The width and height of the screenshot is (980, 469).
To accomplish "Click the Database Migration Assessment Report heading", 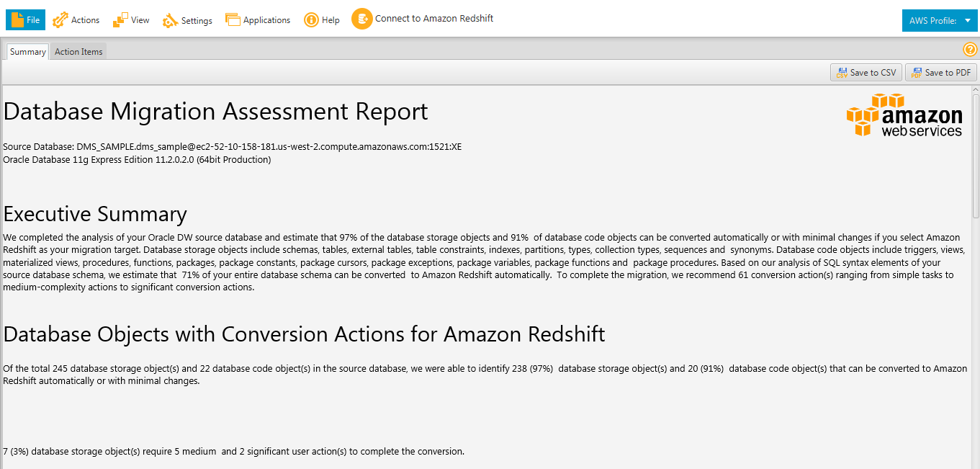I will click(x=215, y=112).
